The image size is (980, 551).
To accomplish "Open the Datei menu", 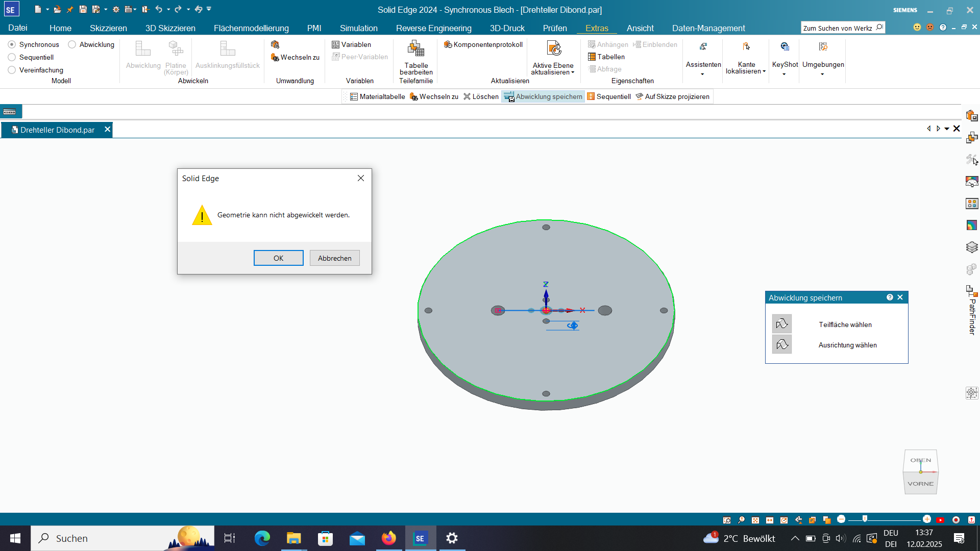I will point(18,28).
